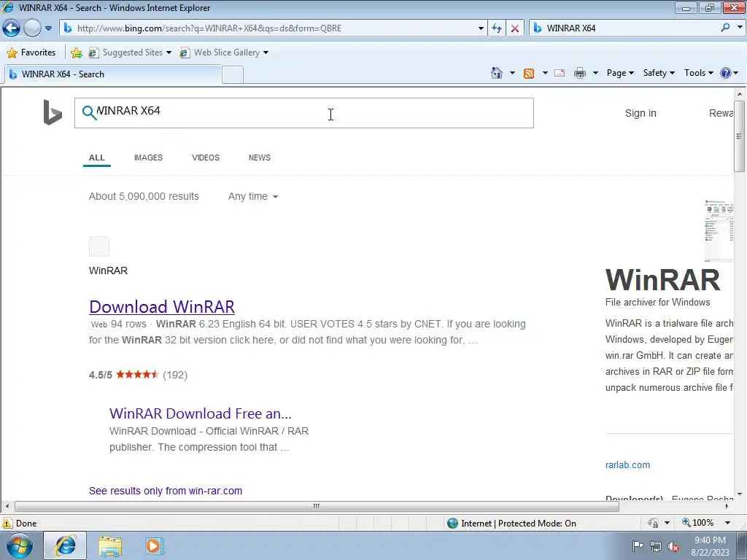Click Sign in on Bing
The height and width of the screenshot is (560, 747).
pos(640,113)
